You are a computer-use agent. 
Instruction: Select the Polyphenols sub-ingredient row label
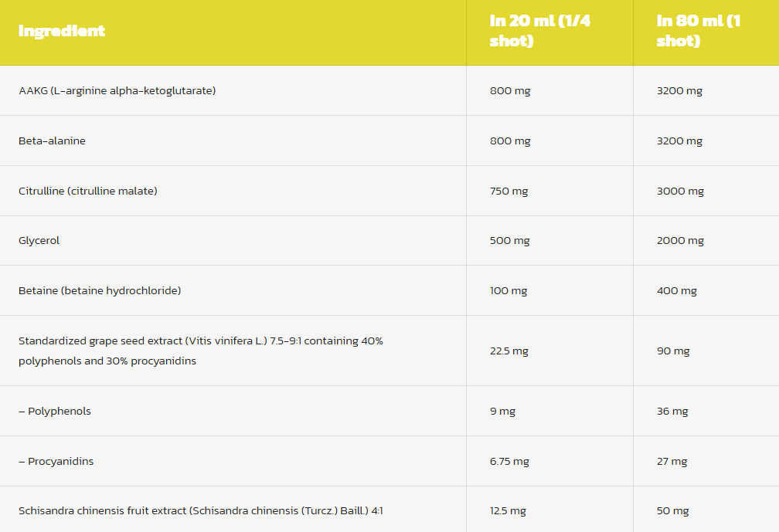[x=55, y=411]
